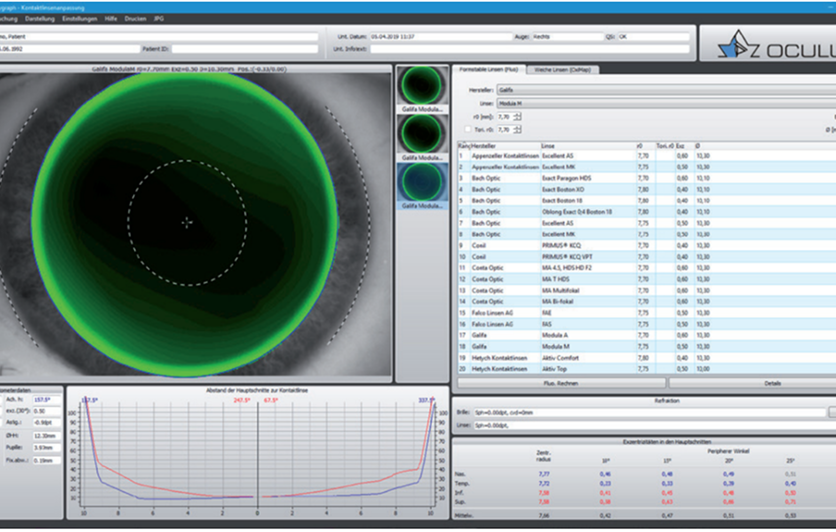Select the first Galifa Modula fluorescein thumbnail
Screen dimensions: 836x532
[422, 89]
